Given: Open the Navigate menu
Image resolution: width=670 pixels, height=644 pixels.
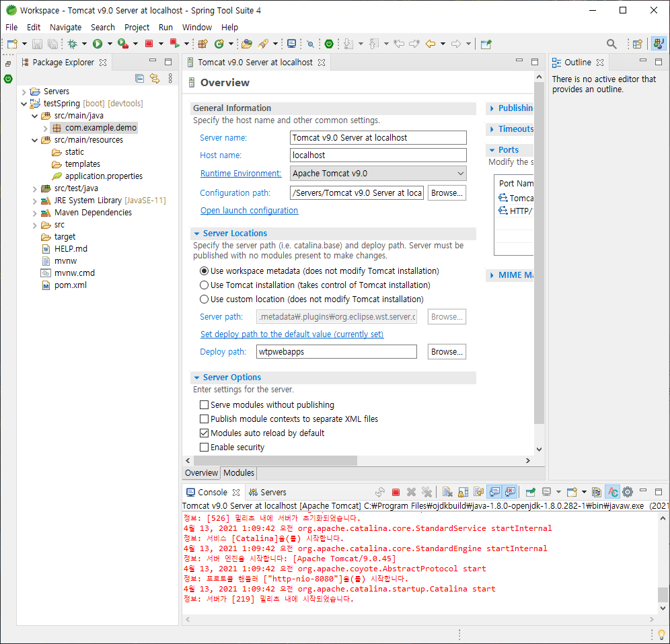Looking at the screenshot, I should click(x=65, y=28).
